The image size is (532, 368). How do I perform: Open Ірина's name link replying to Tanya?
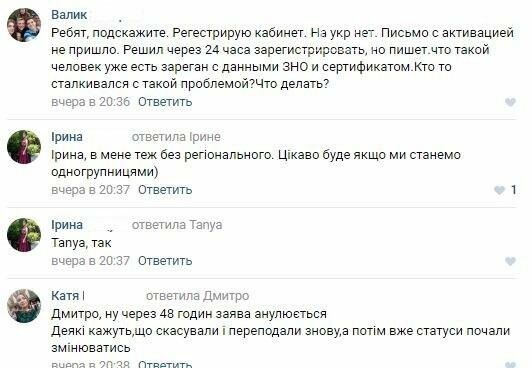67,225
